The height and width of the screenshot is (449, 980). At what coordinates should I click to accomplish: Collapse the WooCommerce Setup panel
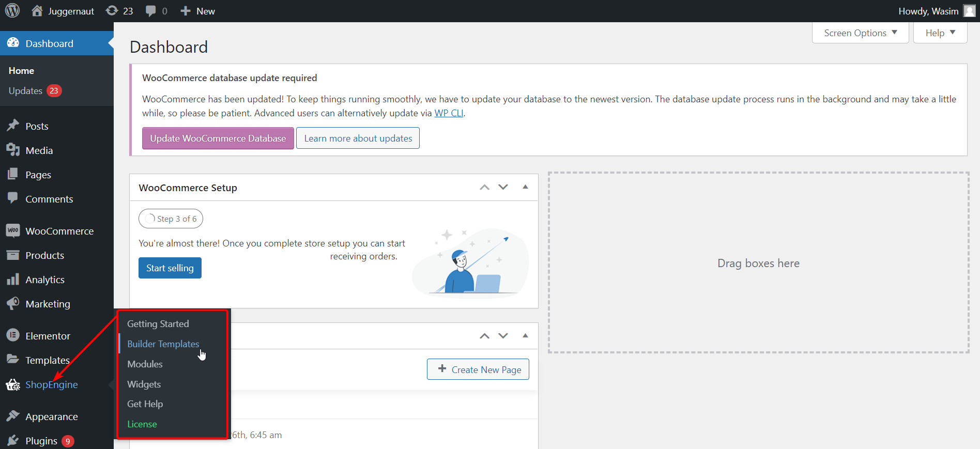click(525, 187)
